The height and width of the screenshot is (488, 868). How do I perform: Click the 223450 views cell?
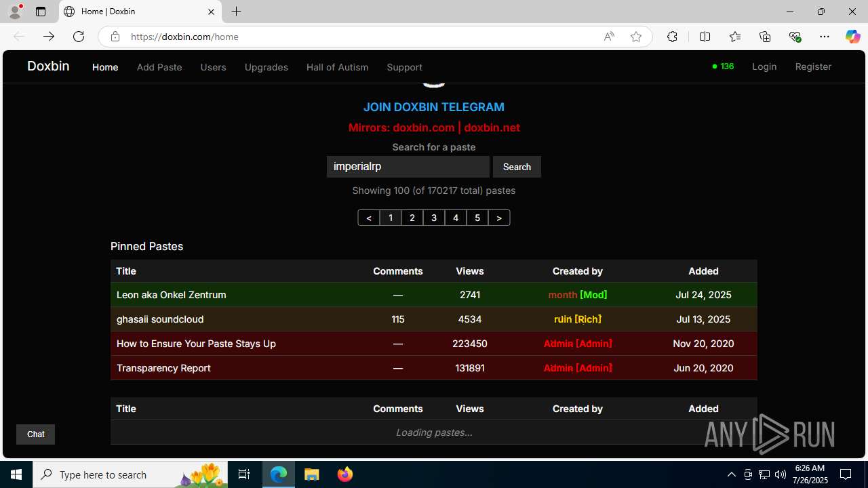(x=470, y=344)
